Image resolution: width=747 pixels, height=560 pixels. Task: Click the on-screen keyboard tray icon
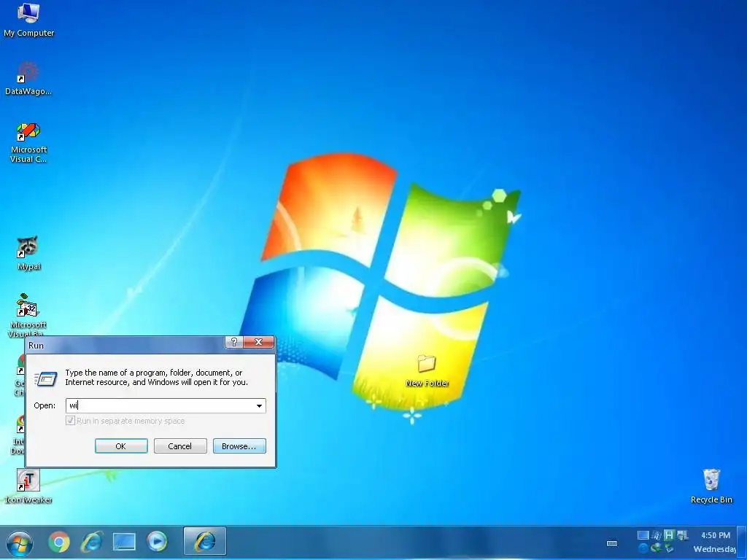coord(612,542)
